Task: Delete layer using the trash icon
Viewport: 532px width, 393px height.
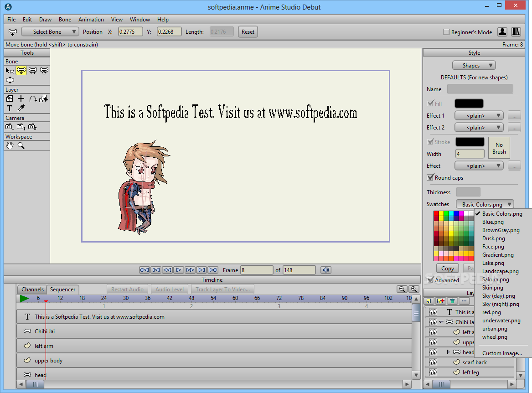Action: pos(452,301)
